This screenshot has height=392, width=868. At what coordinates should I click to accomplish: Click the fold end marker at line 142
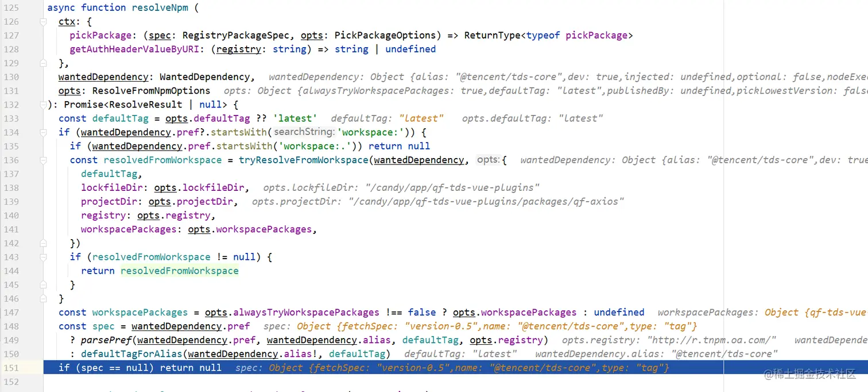43,243
